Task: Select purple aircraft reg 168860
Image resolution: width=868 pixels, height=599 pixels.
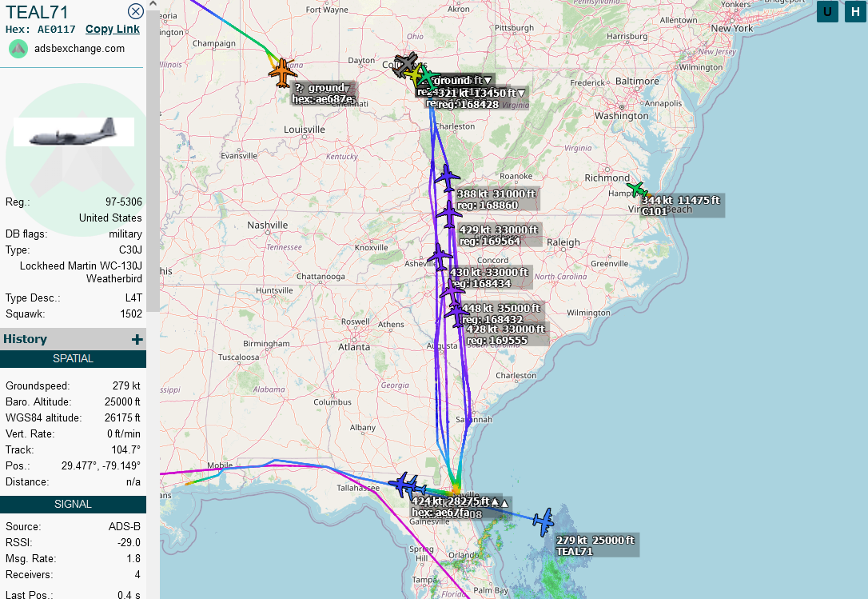Action: (448, 178)
